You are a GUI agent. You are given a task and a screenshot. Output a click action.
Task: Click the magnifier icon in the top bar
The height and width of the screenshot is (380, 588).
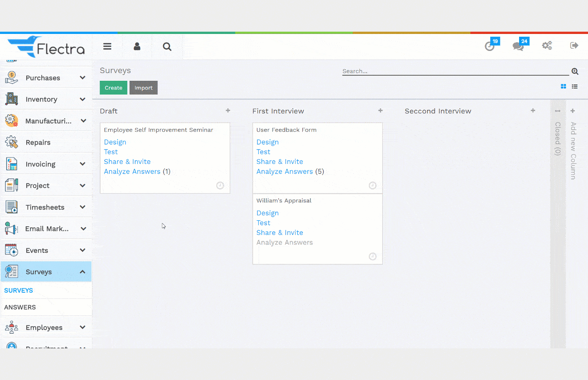[x=167, y=46]
